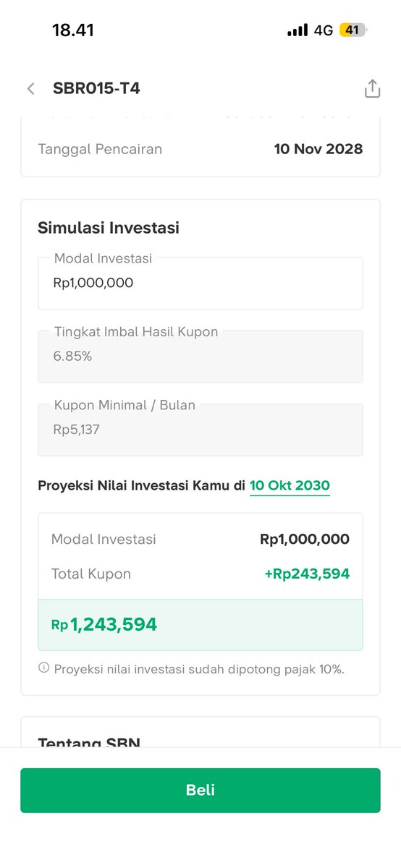Viewport: 401px width, 868px height.
Task: Go back using the left chevron
Action: click(30, 89)
